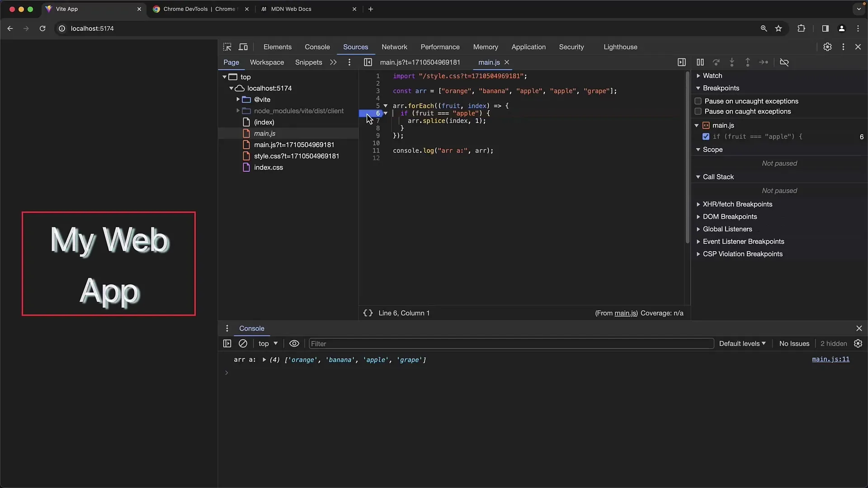This screenshot has width=868, height=488.
Task: Bookmark this page with the star icon
Action: coord(778,28)
